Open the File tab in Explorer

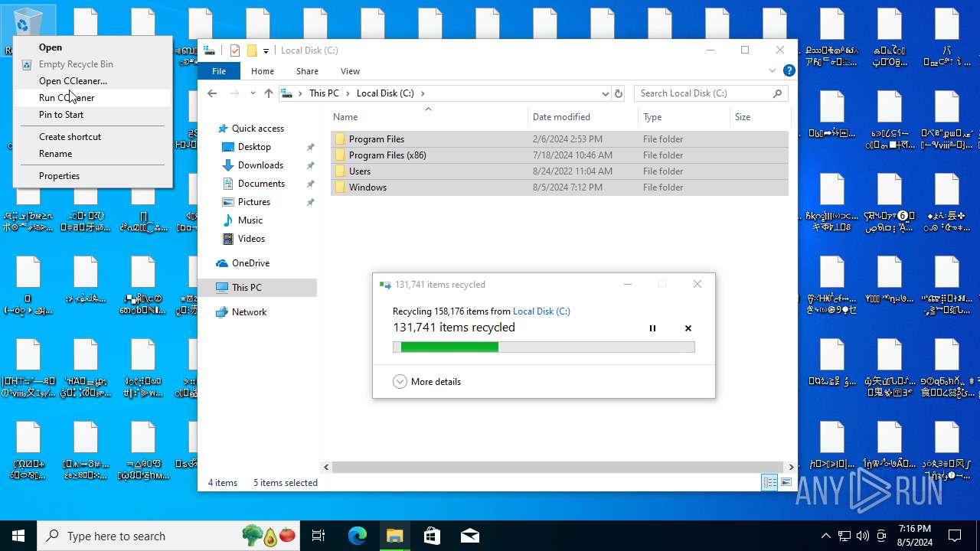pyautogui.click(x=219, y=71)
